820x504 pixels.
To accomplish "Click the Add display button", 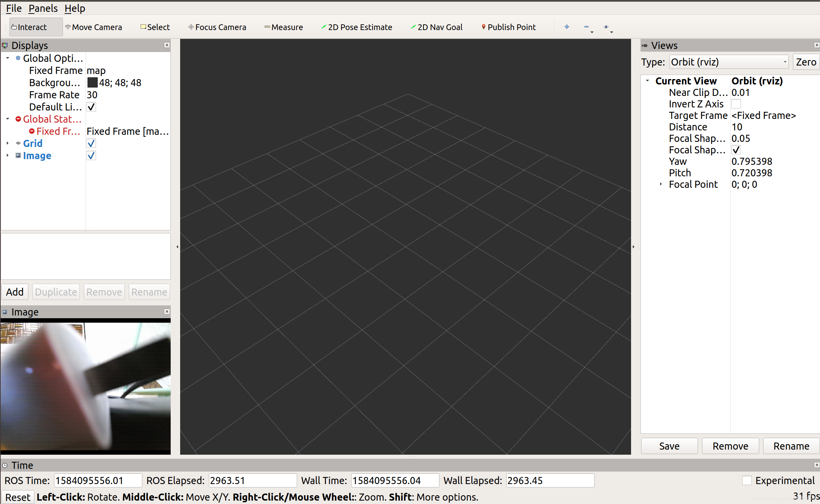I will click(14, 291).
